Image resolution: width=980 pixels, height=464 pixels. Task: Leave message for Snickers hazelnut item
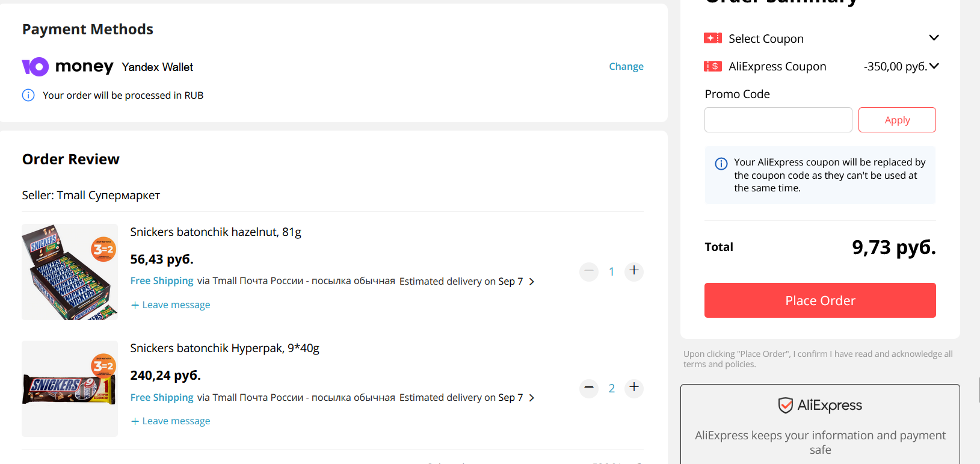tap(171, 305)
